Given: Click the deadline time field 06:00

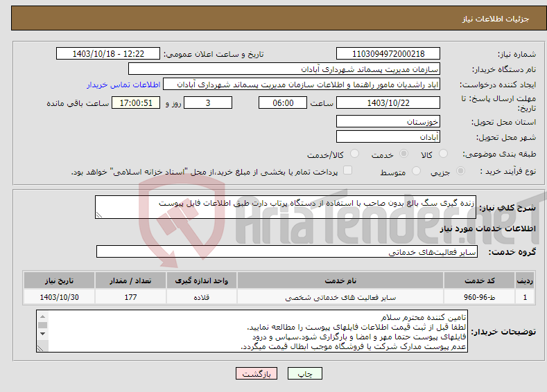Looking at the screenshot, I should [283, 103].
